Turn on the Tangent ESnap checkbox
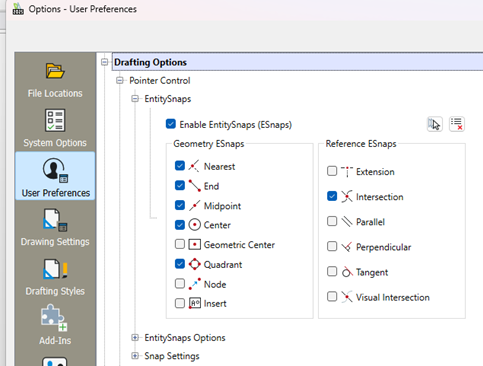The width and height of the screenshot is (483, 366). coord(332,271)
